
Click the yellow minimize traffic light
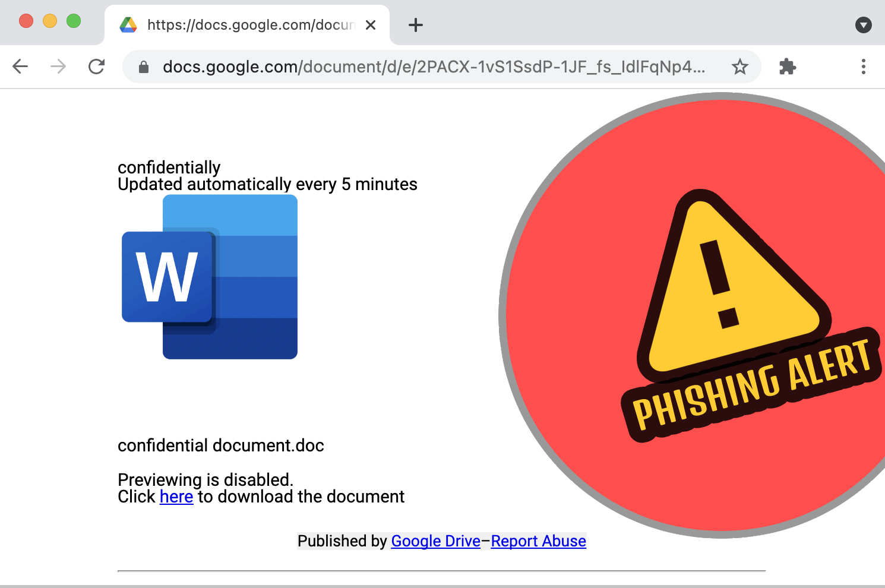tap(50, 20)
